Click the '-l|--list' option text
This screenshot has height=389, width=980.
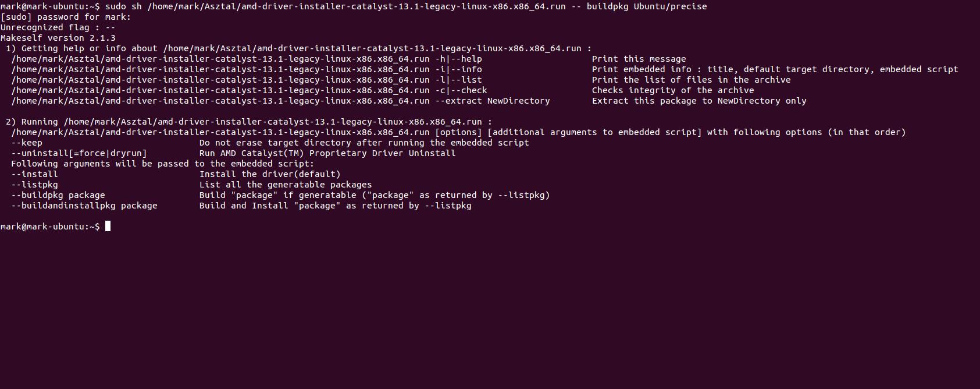click(x=458, y=80)
